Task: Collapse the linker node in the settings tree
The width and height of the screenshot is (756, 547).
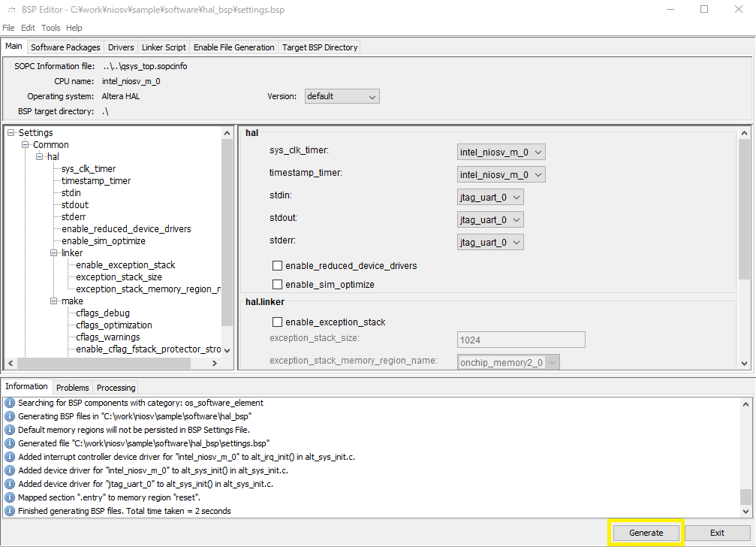Action: [x=53, y=252]
